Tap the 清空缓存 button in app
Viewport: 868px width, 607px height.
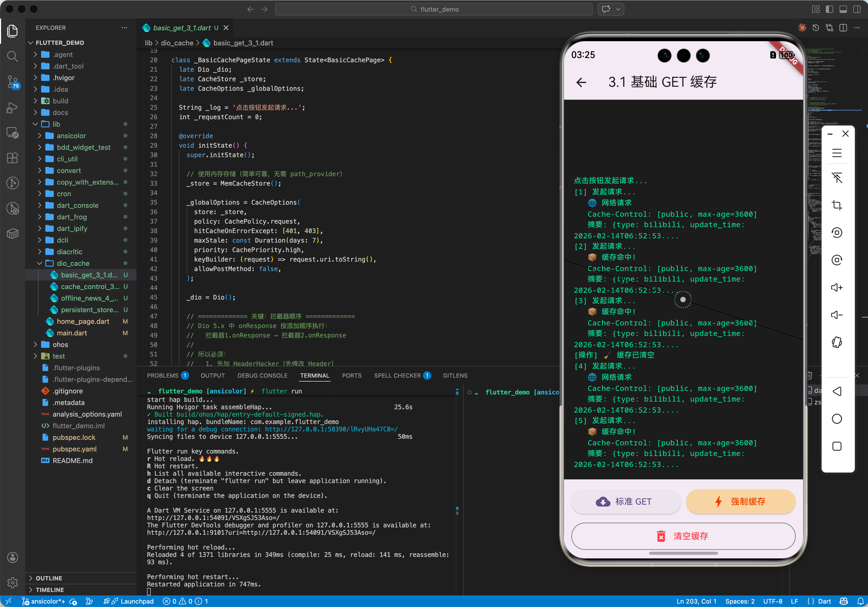[x=683, y=536]
